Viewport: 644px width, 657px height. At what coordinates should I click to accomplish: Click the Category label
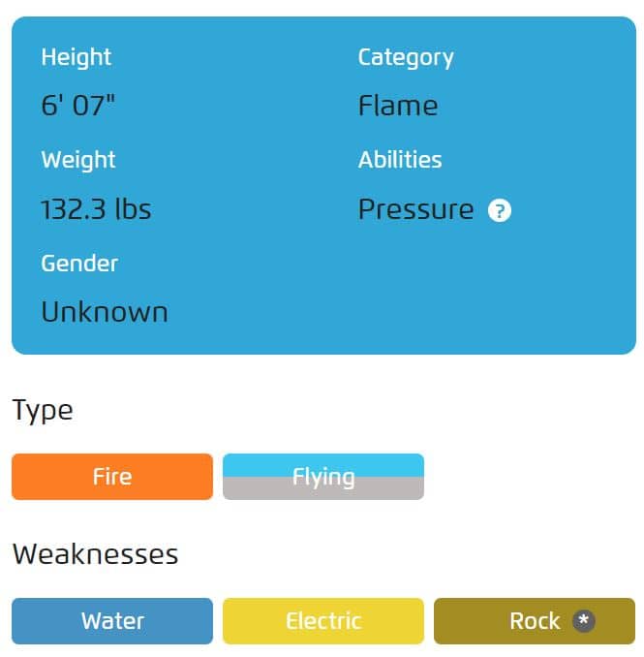click(406, 58)
